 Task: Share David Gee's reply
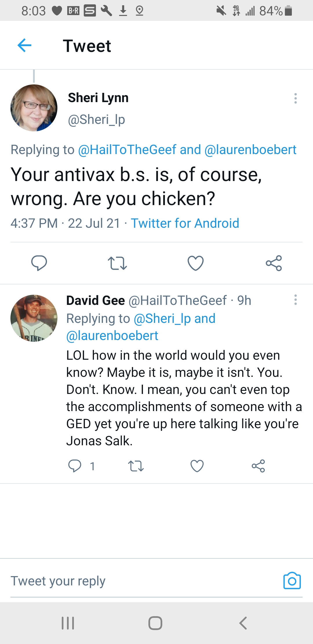coord(258,466)
